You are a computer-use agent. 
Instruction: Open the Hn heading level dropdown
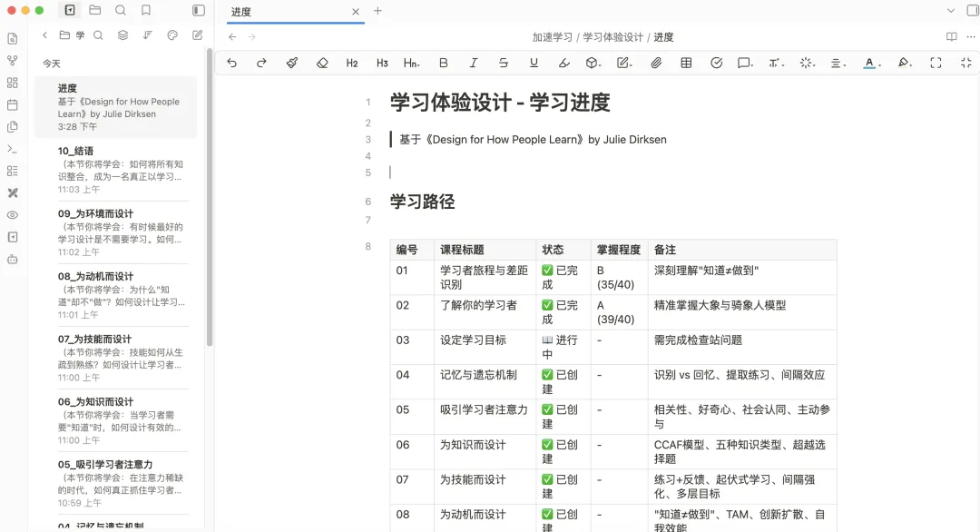click(x=411, y=63)
